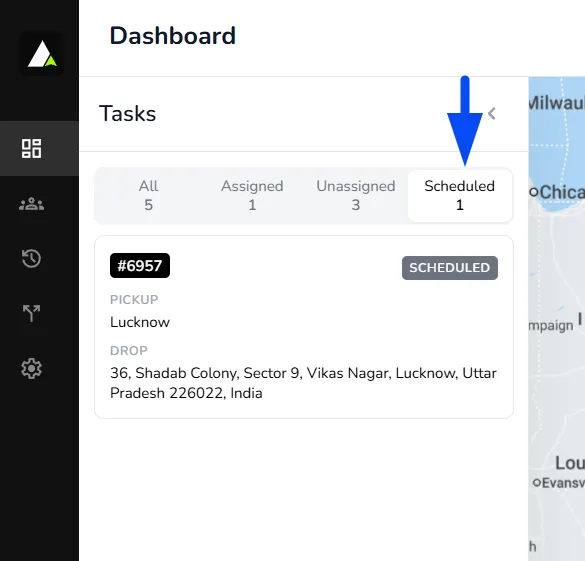
Task: Open the route split arrows icon
Action: point(31,313)
